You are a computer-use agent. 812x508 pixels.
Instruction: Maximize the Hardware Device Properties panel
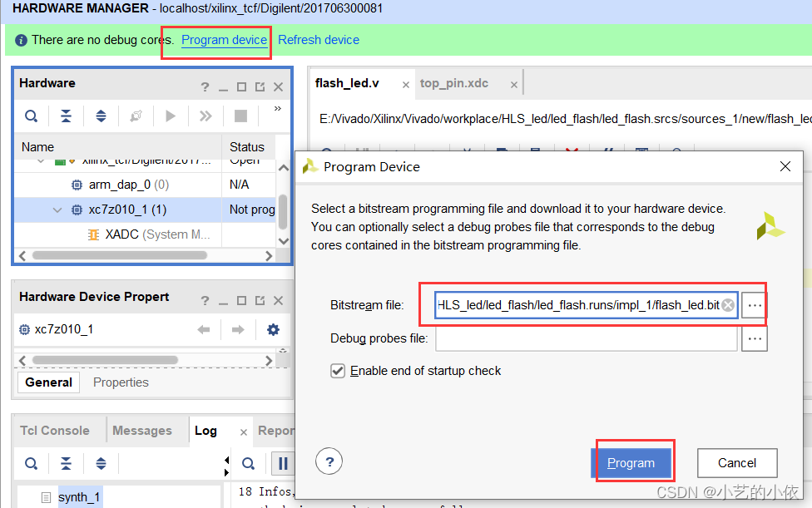pos(241,300)
